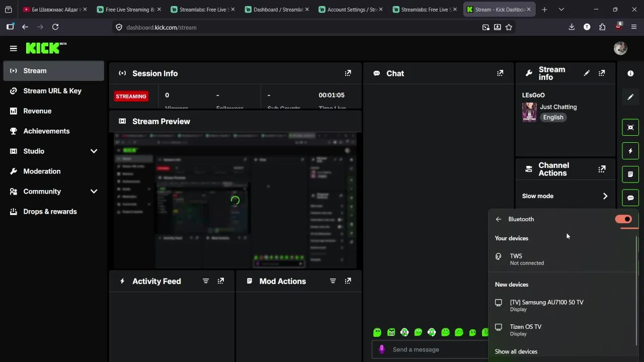
Task: Click the info icon in right rail
Action: click(630, 73)
